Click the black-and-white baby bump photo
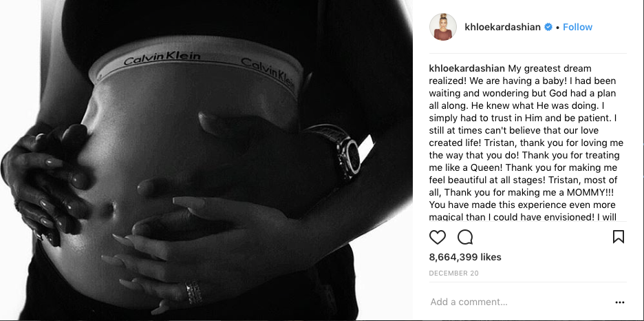The image size is (644, 321). (206, 160)
